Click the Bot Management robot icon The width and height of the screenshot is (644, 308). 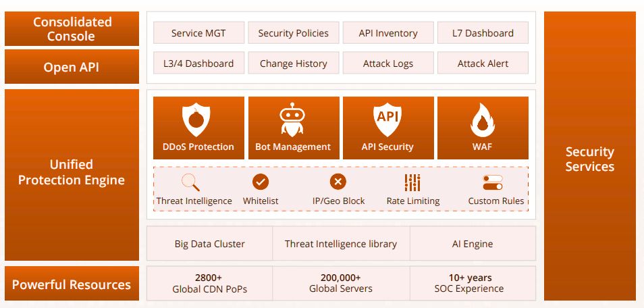click(292, 120)
